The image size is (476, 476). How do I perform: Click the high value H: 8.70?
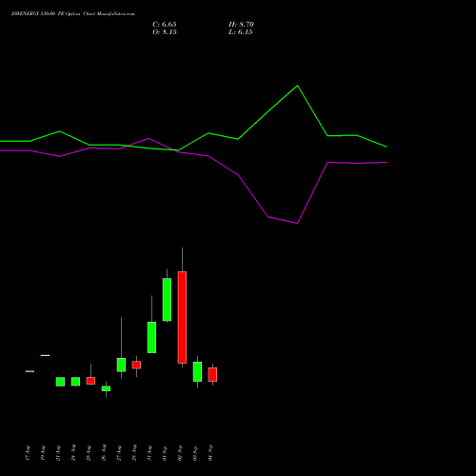point(241,25)
